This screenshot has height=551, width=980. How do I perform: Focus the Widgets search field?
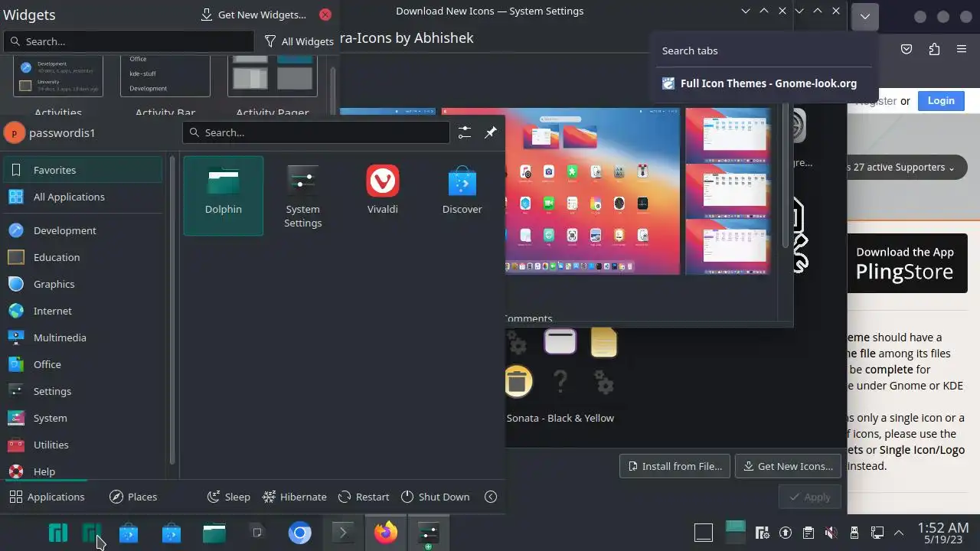pos(129,41)
